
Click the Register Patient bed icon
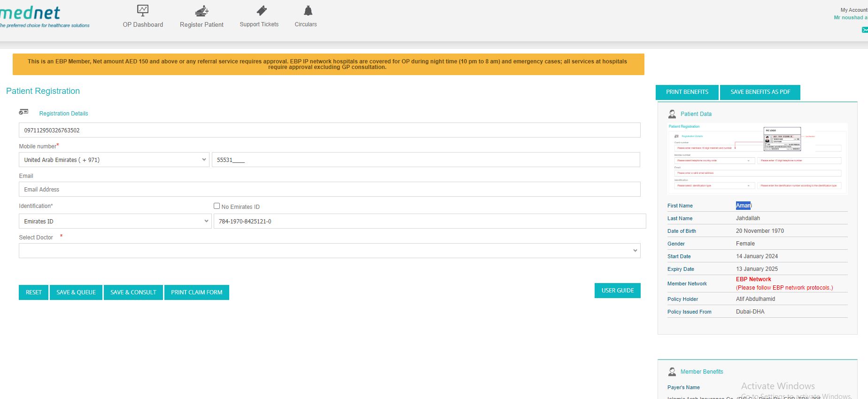[x=201, y=10]
